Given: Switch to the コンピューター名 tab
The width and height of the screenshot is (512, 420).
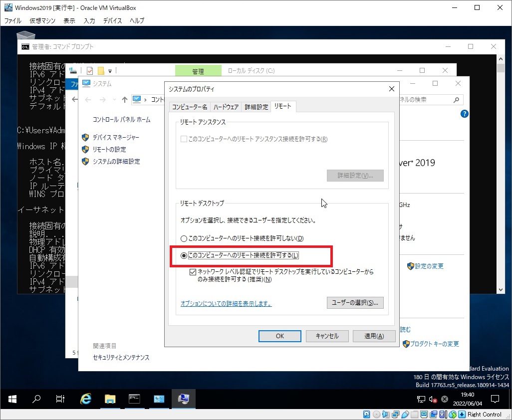Looking at the screenshot, I should tap(190, 107).
